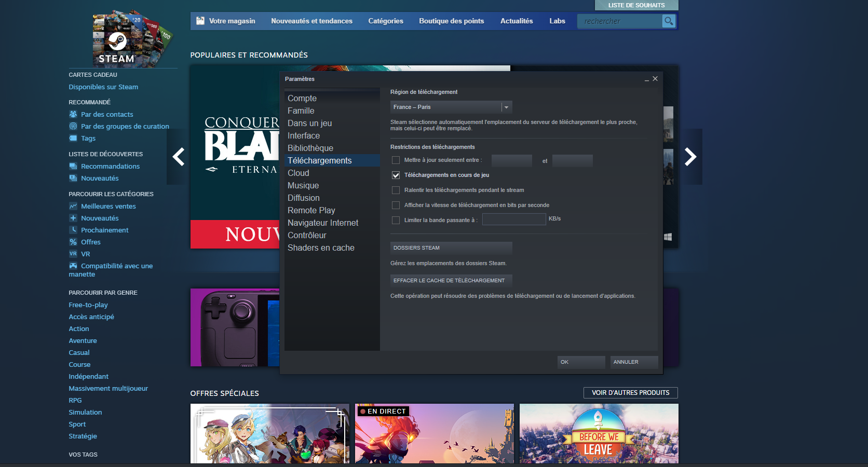Click the controller icon for Compatibilité avec une manette
The height and width of the screenshot is (467, 868).
pyautogui.click(x=73, y=266)
